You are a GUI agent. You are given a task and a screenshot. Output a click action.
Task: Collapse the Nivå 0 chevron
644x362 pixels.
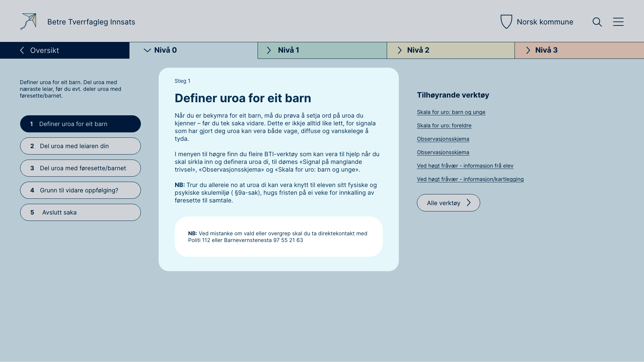(147, 50)
